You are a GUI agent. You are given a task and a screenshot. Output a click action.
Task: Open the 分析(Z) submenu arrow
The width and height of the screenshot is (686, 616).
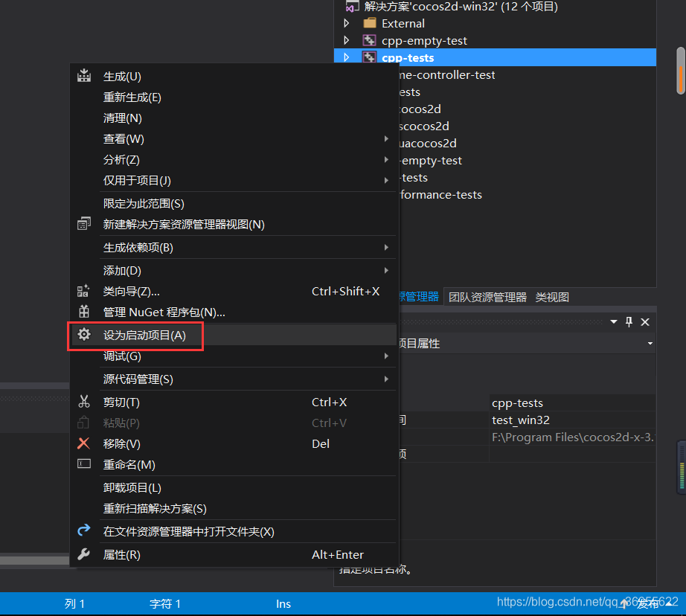[386, 160]
